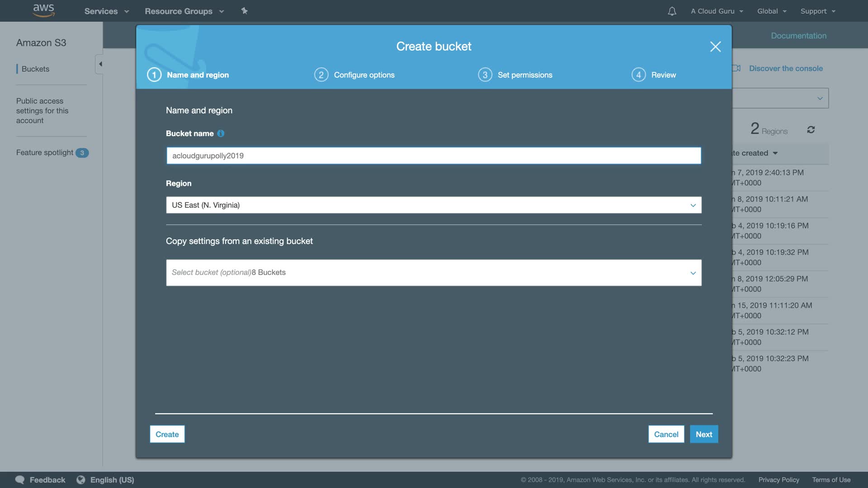This screenshot has height=488, width=868.
Task: Click the Feedback speech bubble icon
Action: point(20,480)
